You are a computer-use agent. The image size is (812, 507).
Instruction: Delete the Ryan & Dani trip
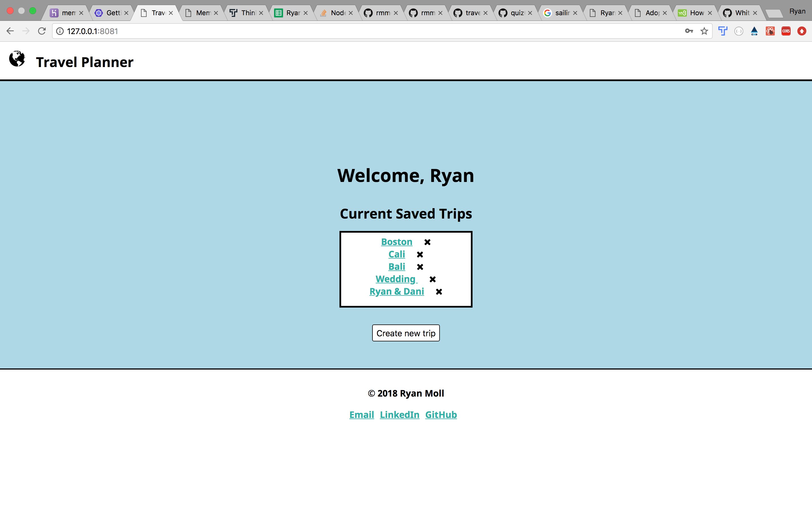[x=438, y=292]
